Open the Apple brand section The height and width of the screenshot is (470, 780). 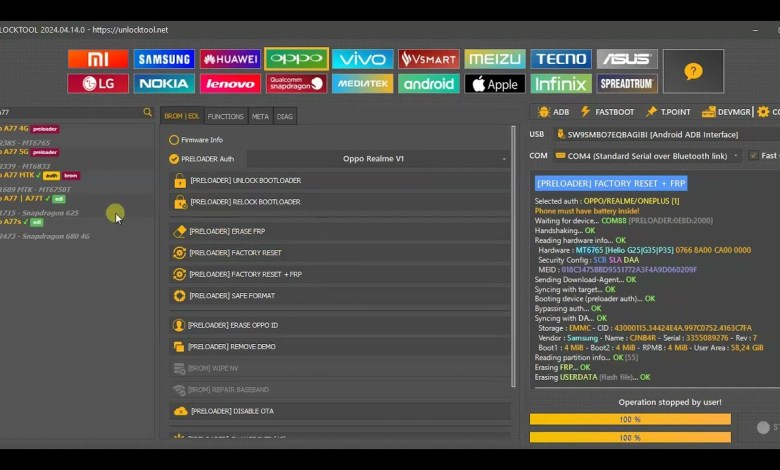click(494, 84)
